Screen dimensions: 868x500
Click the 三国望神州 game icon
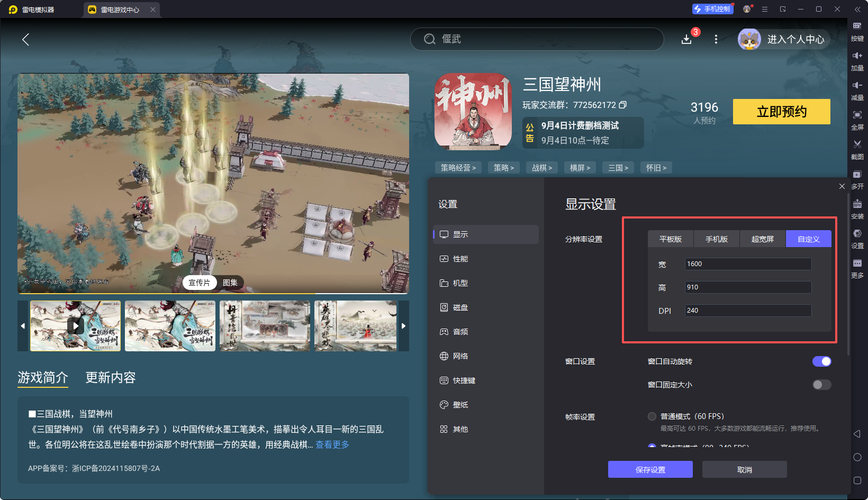[x=473, y=111]
